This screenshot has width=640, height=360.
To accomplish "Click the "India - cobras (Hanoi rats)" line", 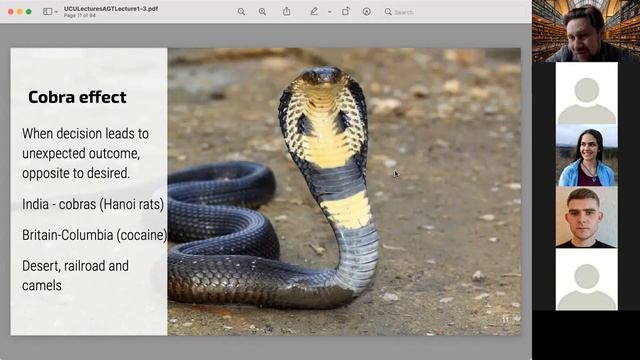I will [x=93, y=204].
